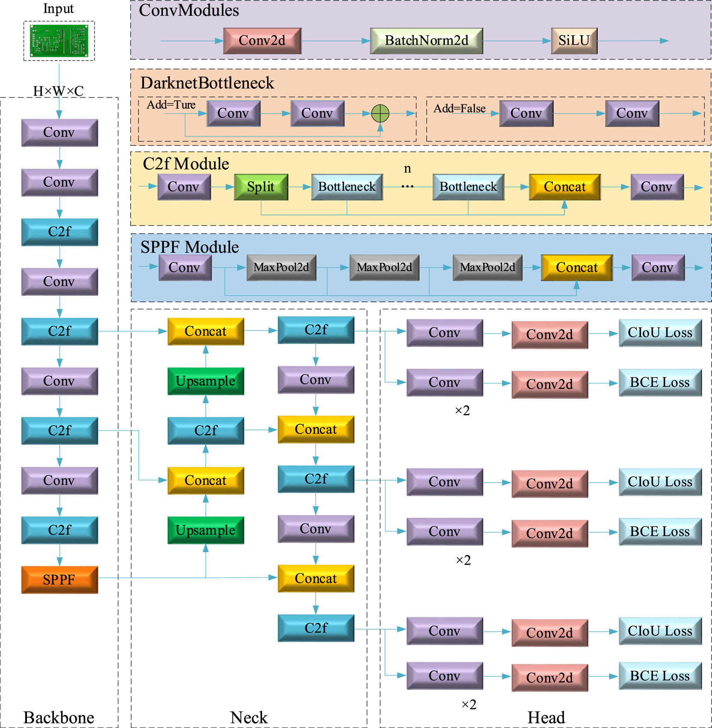
Task: Select the SPPF block in the Backbone
Action: tap(59, 580)
